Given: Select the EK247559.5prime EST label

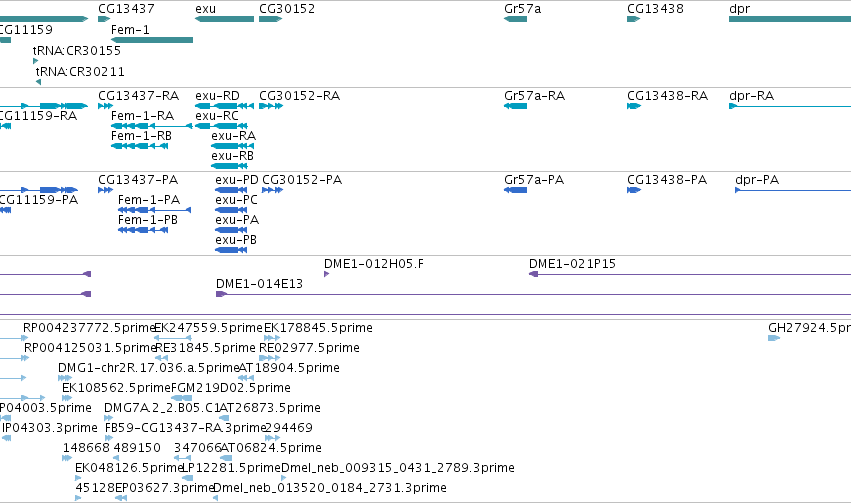Looking at the screenshot, I should click(208, 328).
